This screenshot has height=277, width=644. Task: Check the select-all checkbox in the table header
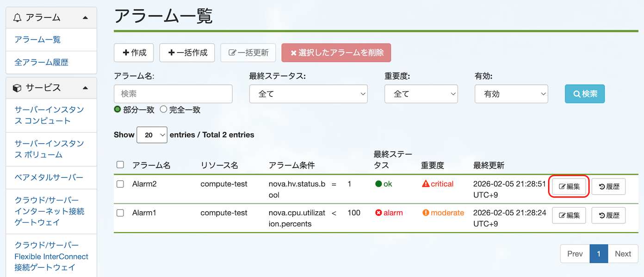(120, 164)
